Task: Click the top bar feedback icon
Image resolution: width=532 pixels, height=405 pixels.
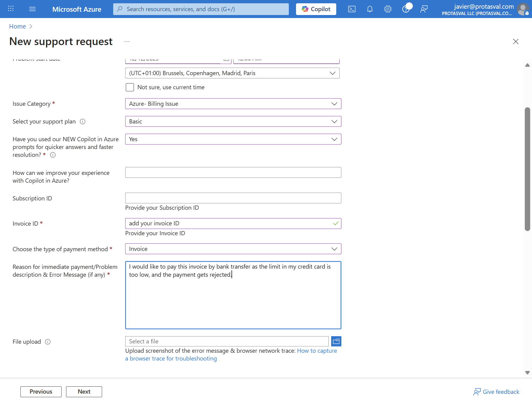Action: 424,9
